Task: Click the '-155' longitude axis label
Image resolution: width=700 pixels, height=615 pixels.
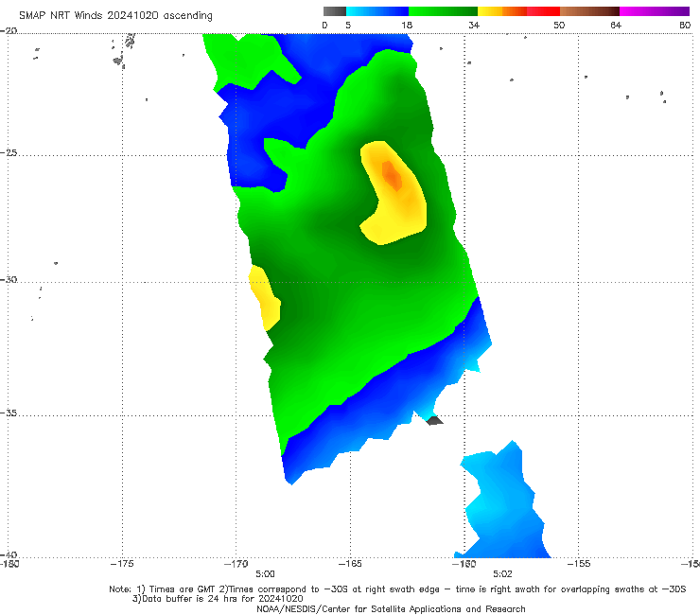Action: point(579,564)
